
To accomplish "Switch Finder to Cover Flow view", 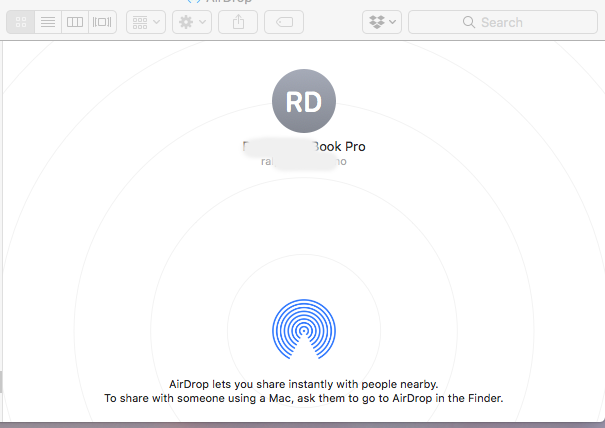I will pyautogui.click(x=102, y=22).
